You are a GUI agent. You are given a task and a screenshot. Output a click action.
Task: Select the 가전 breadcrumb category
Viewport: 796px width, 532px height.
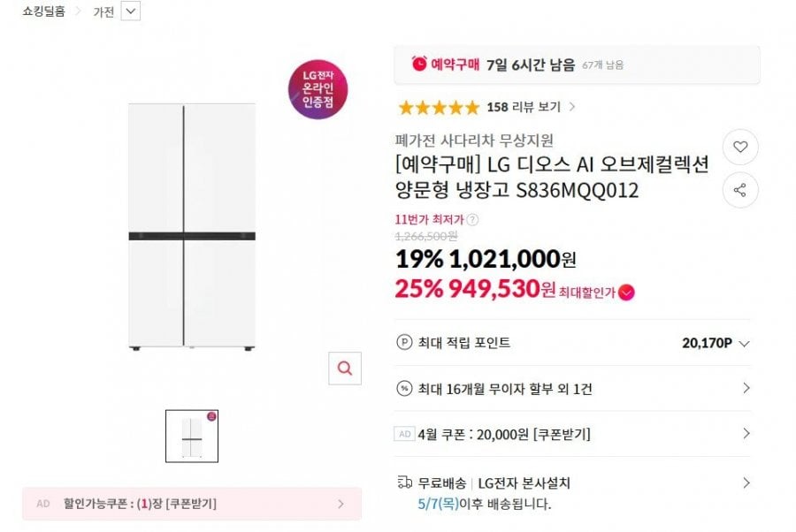pyautogui.click(x=103, y=11)
